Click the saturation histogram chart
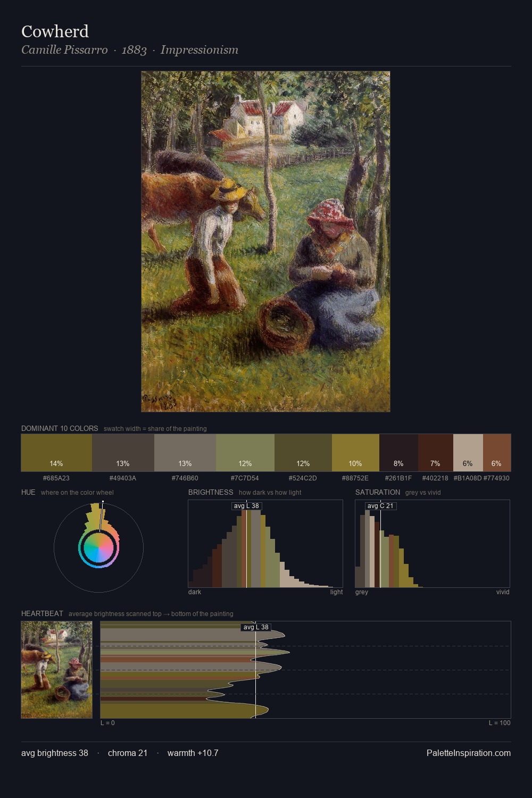The height and width of the screenshot is (798, 532). click(433, 544)
